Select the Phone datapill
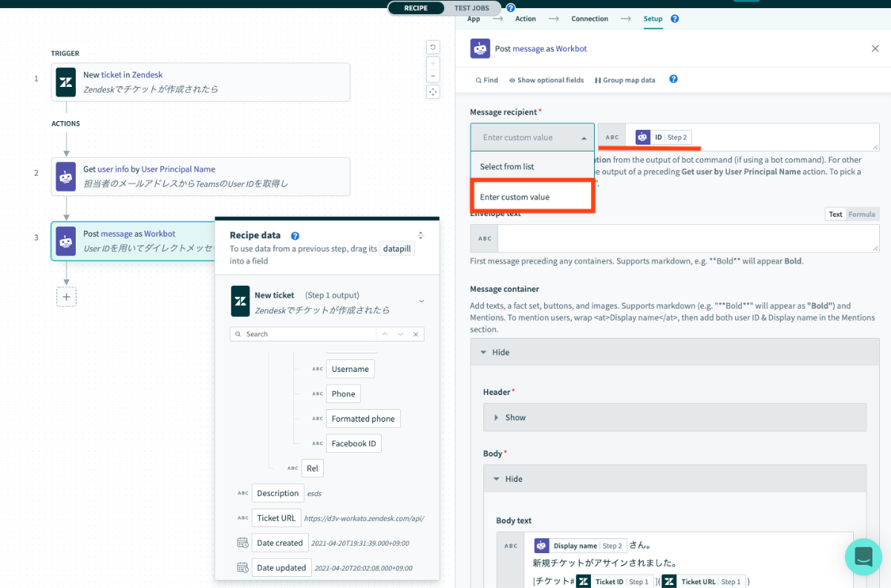 pyautogui.click(x=344, y=393)
